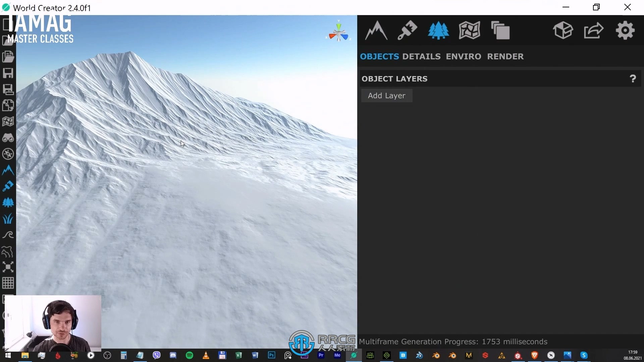Open Photoshop from the taskbar
Image resolution: width=644 pixels, height=362 pixels.
272,355
